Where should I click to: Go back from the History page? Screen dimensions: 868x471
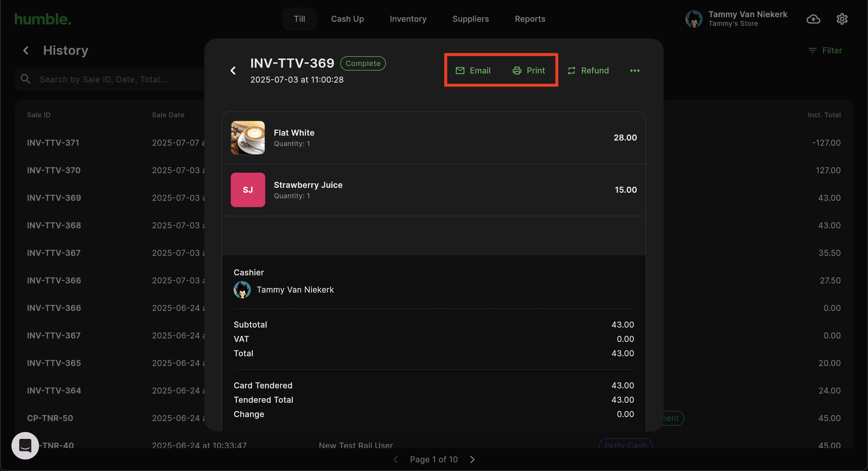(x=26, y=50)
